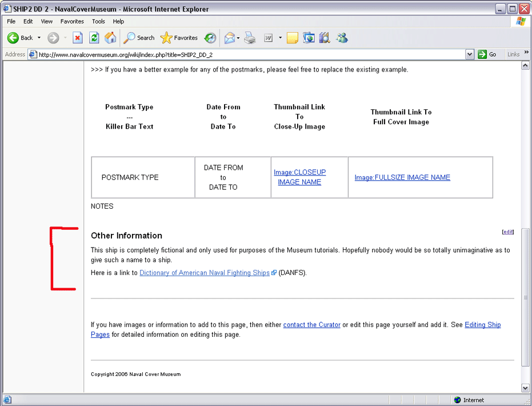This screenshot has width=532, height=406.
Task: Open the View menu
Action: pos(47,21)
